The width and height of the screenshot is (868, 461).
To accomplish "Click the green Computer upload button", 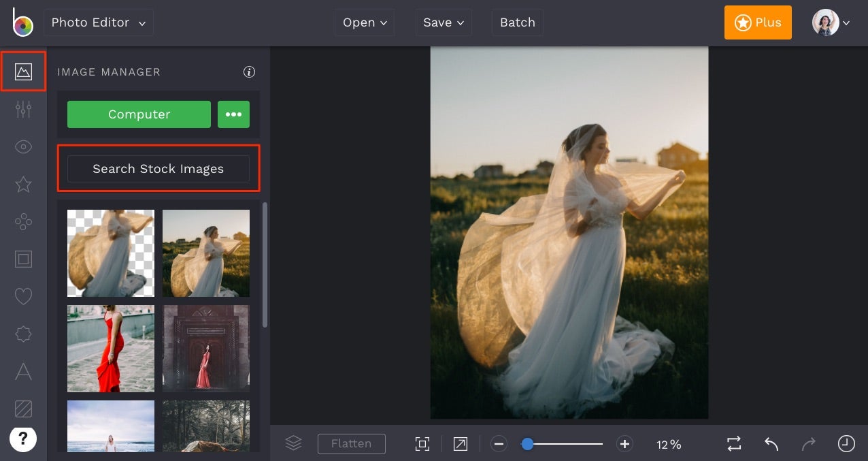I will 139,114.
